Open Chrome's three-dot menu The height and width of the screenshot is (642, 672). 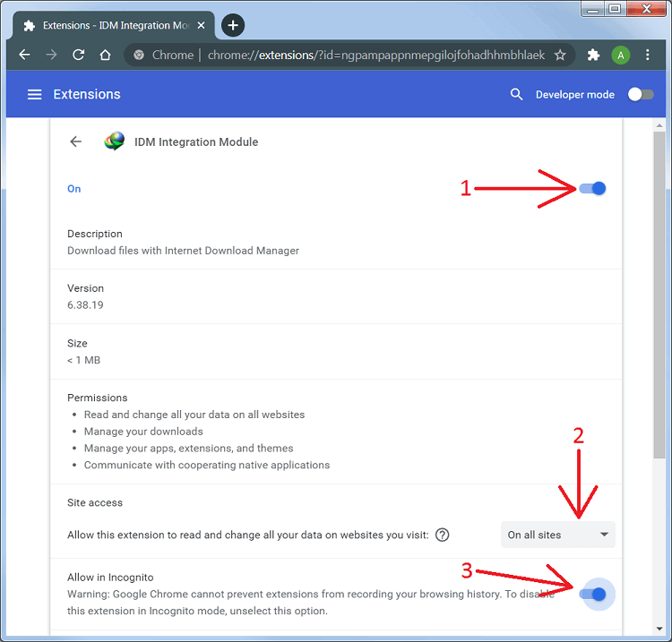coord(648,55)
